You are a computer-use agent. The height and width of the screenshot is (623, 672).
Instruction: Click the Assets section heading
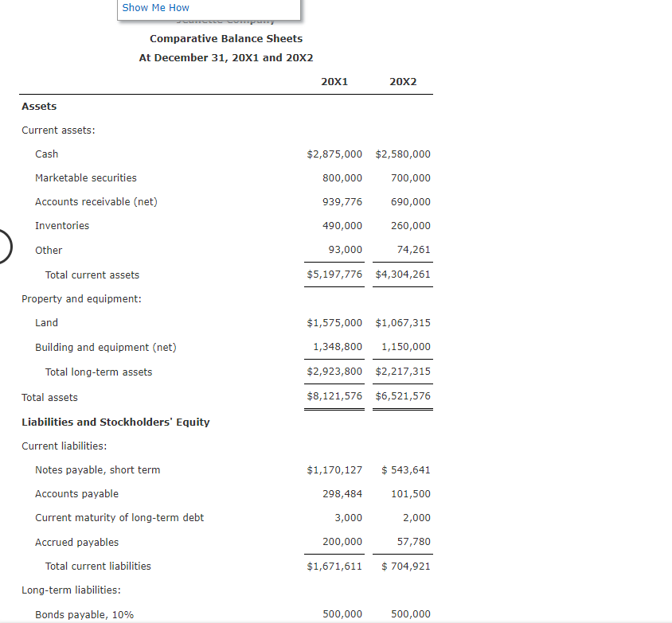pos(39,106)
